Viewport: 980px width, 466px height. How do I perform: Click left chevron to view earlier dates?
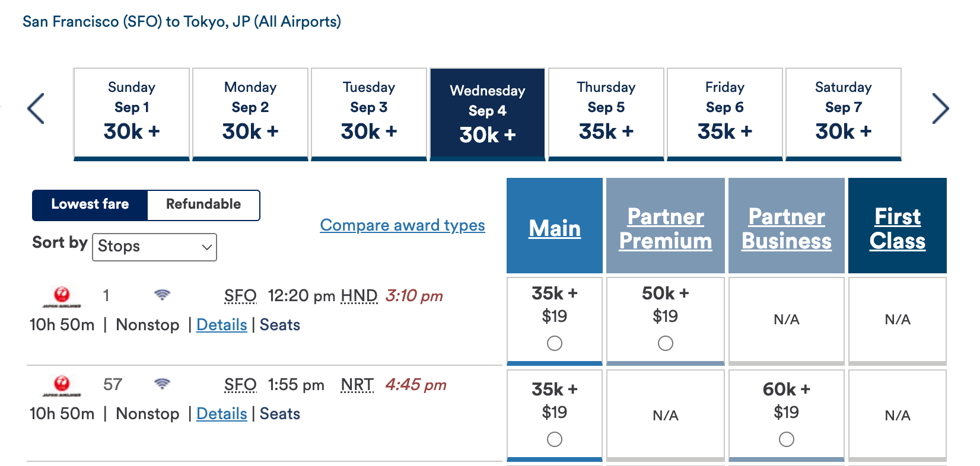pos(36,108)
